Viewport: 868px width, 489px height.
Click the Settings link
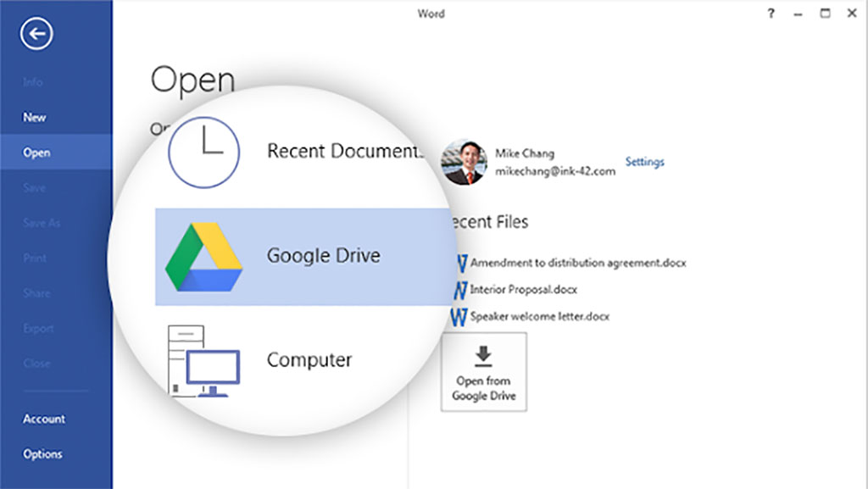(x=645, y=162)
